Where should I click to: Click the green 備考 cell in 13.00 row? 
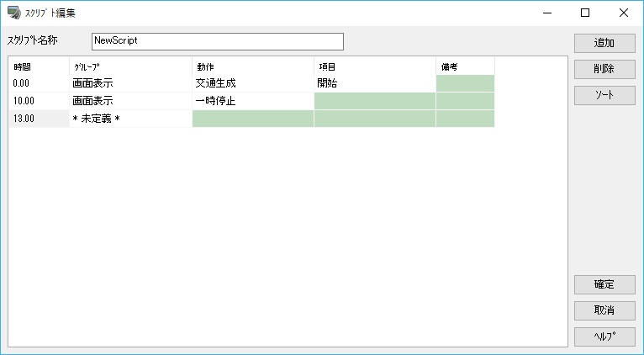tap(465, 119)
